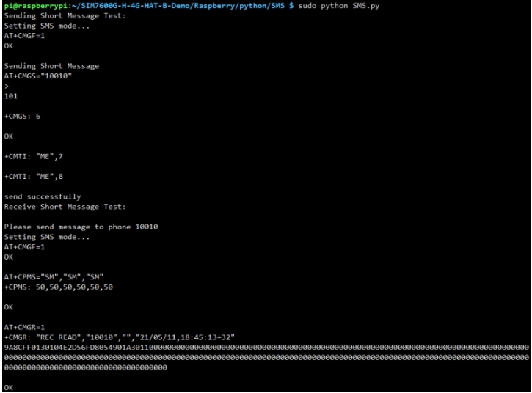Click the 'sudo python SMS.py' command text
Screen dimensions: 532x393
(338, 6)
